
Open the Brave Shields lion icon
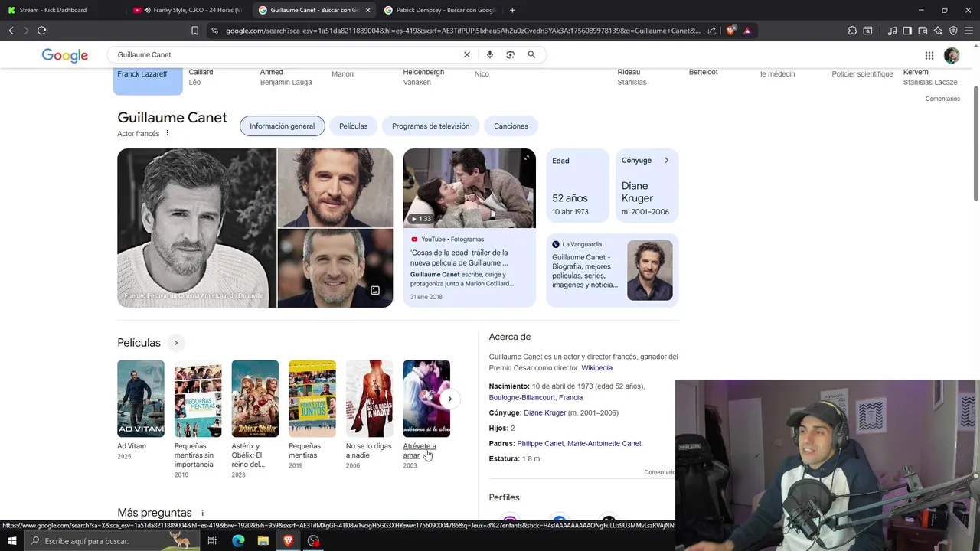coord(730,31)
